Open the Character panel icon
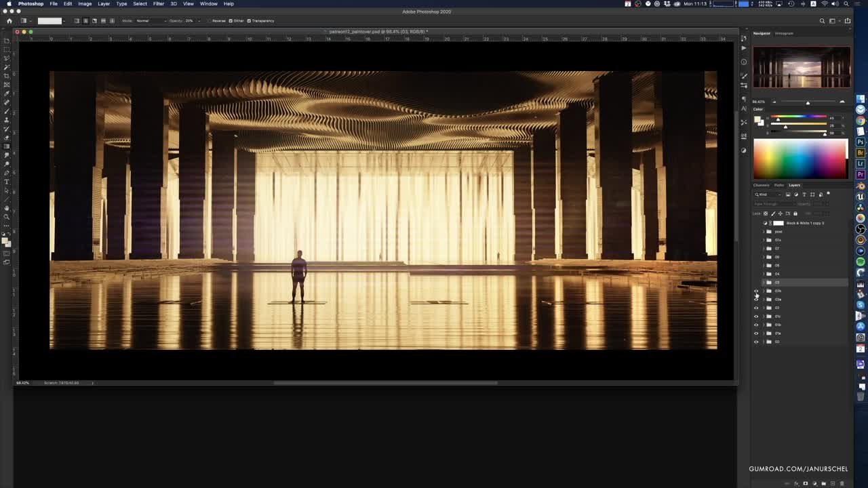Image resolution: width=868 pixels, height=488 pixels. click(744, 108)
